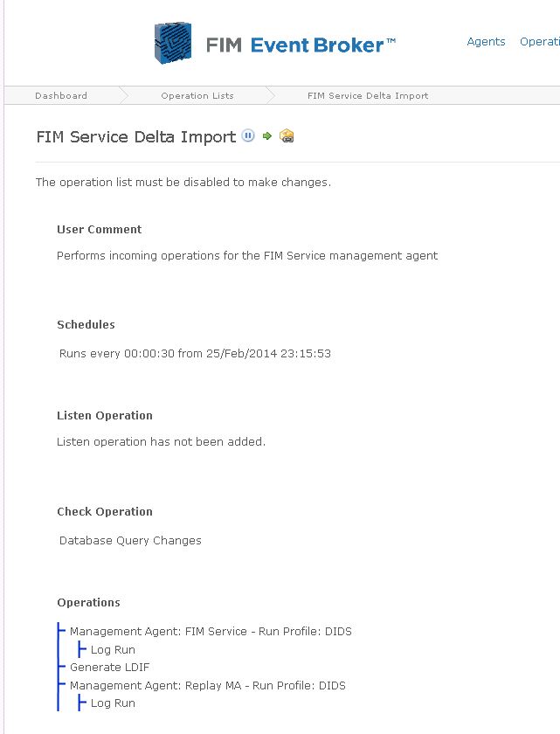Viewport: 560px width, 734px height.
Task: Open Database Query Changes check operation
Action: point(130,540)
